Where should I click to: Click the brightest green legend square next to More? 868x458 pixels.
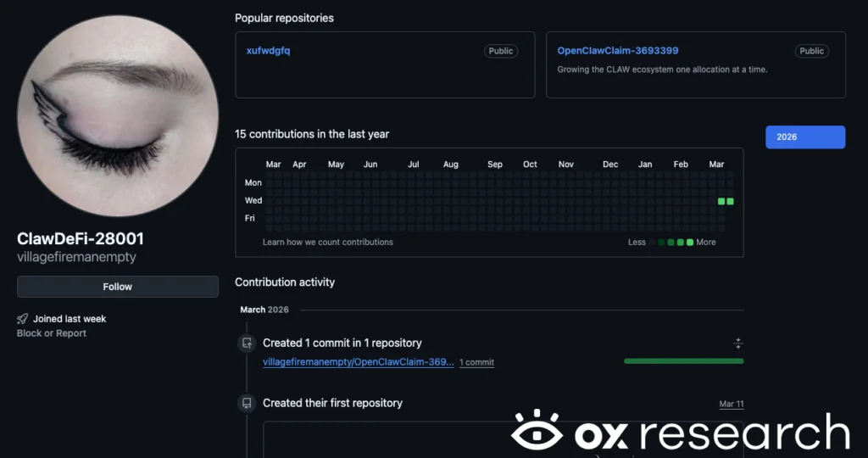(690, 242)
